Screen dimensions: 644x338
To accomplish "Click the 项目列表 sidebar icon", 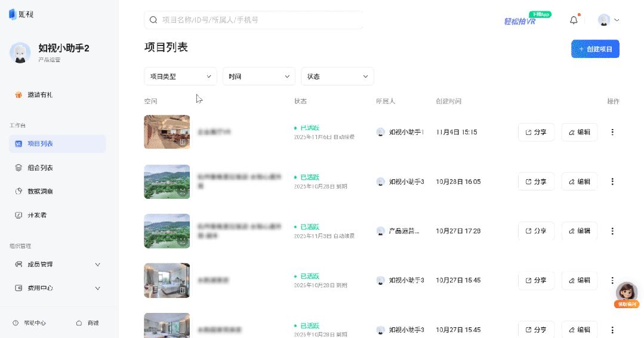I will 19,144.
